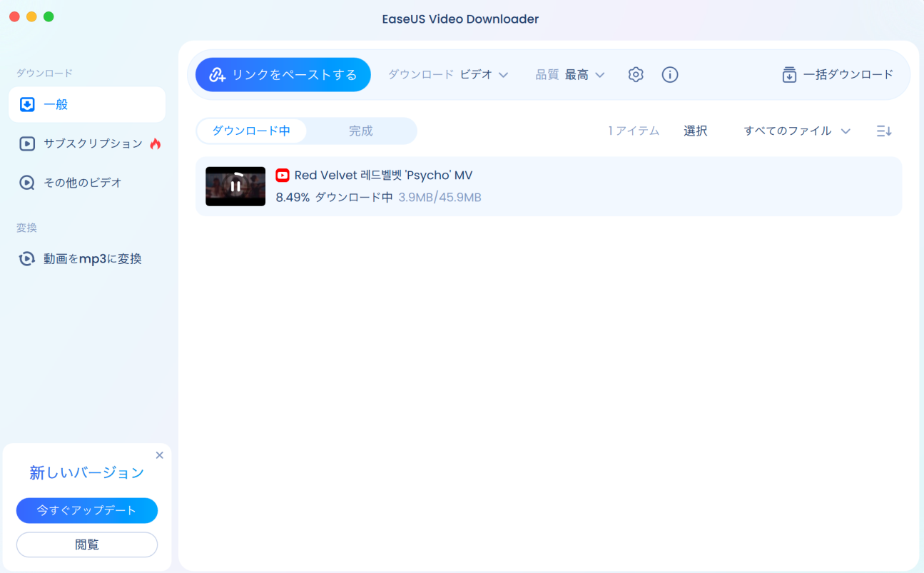Click the 閲覧 button
The image size is (924, 573).
click(x=86, y=544)
